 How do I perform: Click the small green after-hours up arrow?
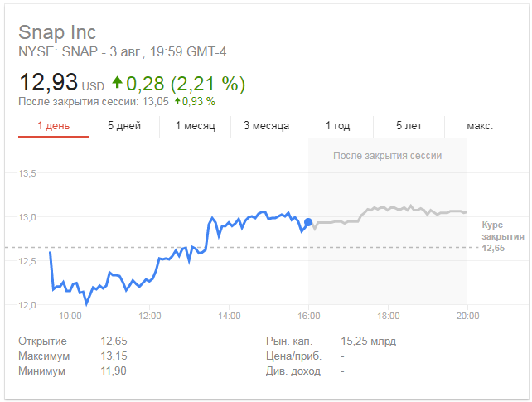click(177, 101)
